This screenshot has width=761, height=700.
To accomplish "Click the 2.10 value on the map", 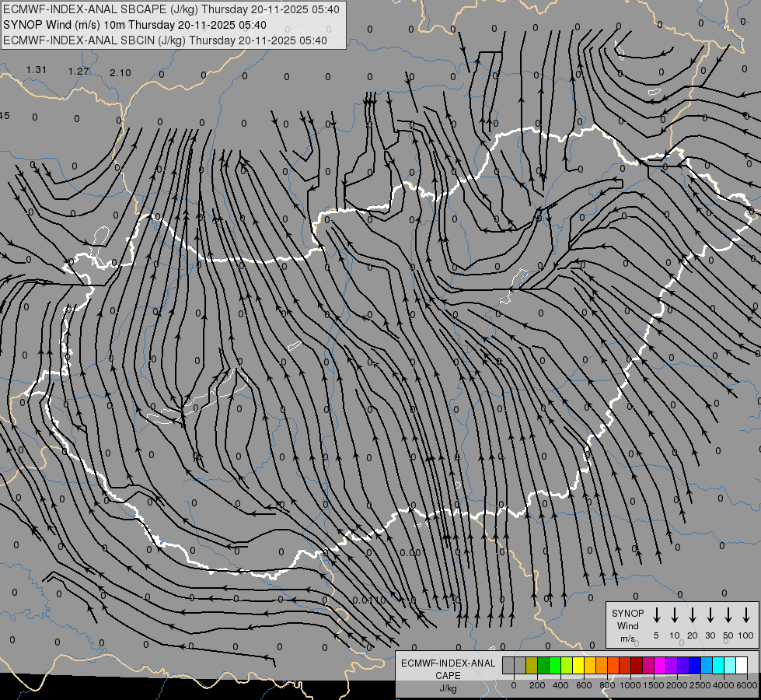I will point(120,73).
